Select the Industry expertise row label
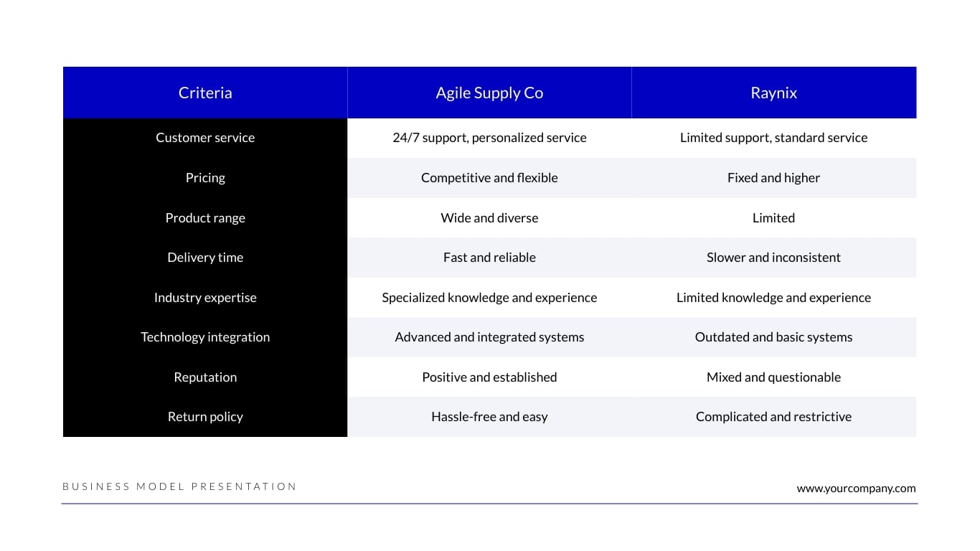Viewport: 980px width, 551px height. click(205, 298)
